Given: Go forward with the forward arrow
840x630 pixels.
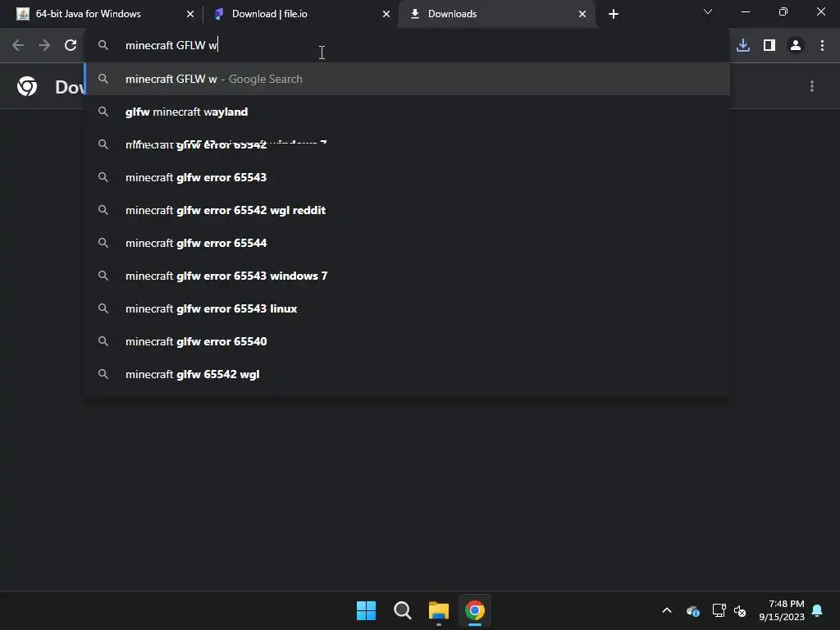Looking at the screenshot, I should point(44,45).
